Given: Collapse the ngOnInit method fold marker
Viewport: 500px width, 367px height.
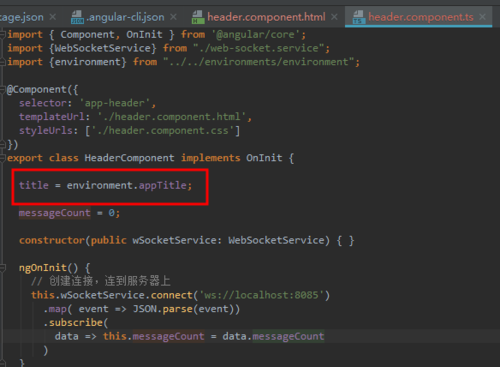Looking at the screenshot, I should tap(3, 268).
